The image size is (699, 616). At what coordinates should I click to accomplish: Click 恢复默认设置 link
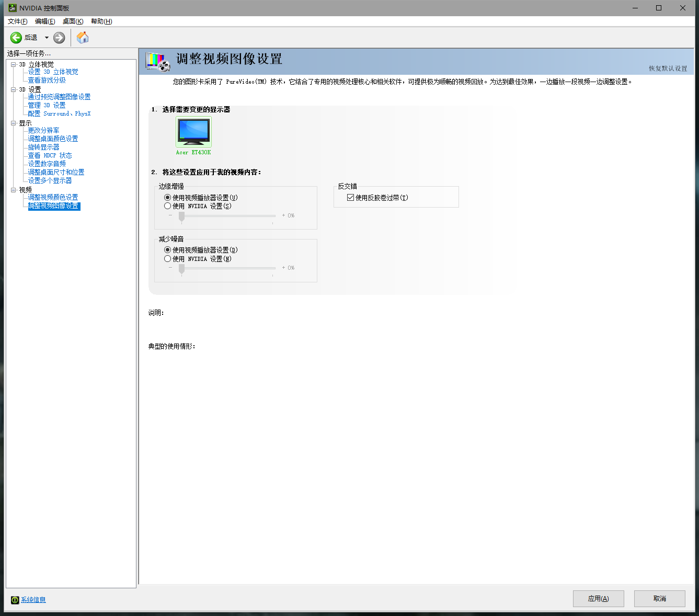coord(668,69)
